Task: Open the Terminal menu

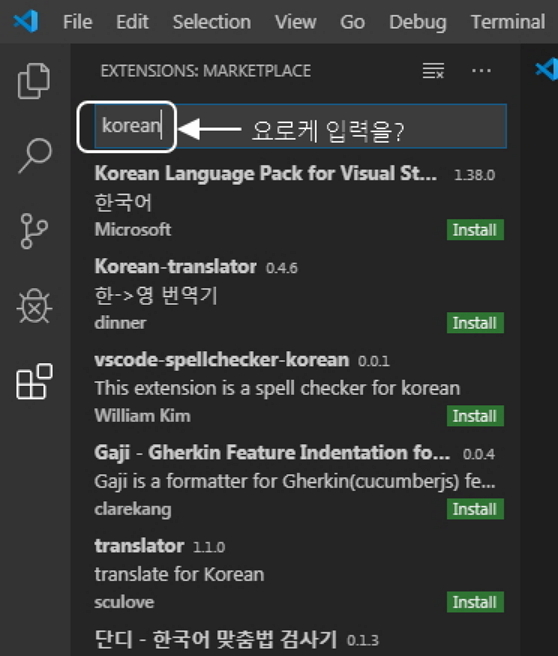Action: tap(508, 22)
